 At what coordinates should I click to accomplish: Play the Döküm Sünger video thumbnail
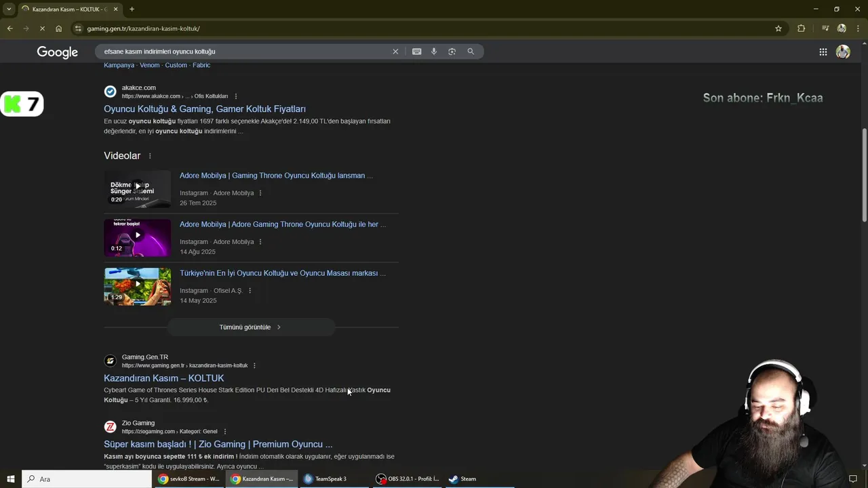(137, 188)
